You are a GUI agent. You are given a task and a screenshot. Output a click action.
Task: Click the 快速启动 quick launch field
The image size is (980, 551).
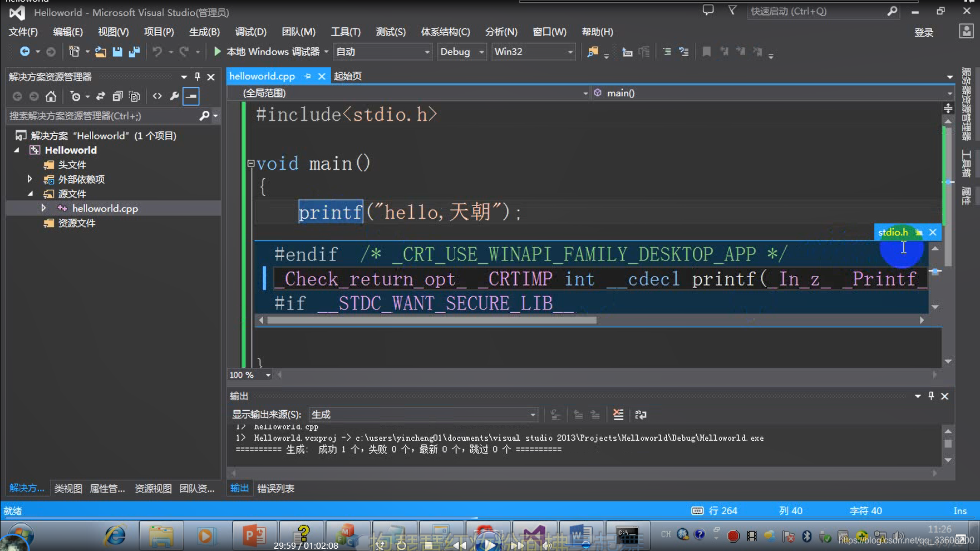click(817, 11)
